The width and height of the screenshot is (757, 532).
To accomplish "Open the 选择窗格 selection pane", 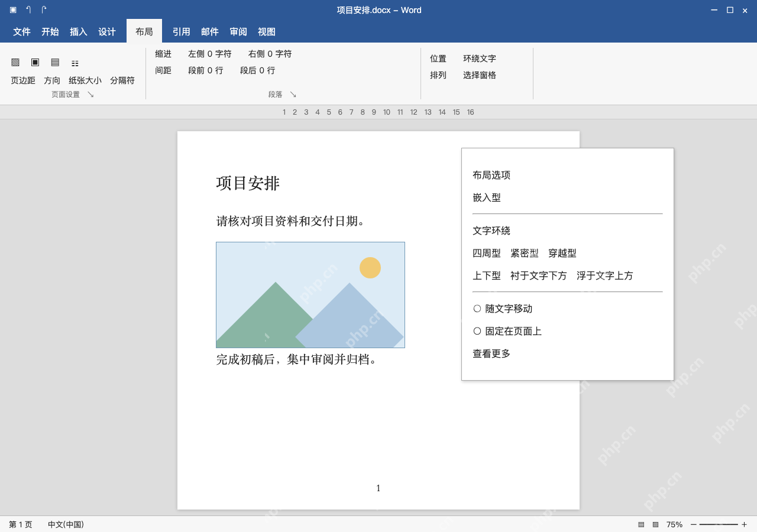I will [x=480, y=75].
